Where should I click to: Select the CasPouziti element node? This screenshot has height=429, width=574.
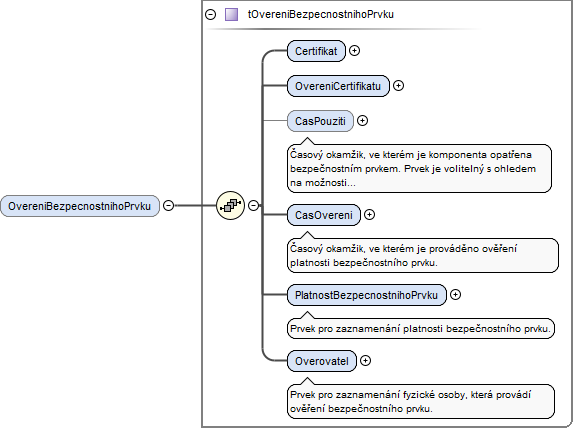point(320,121)
